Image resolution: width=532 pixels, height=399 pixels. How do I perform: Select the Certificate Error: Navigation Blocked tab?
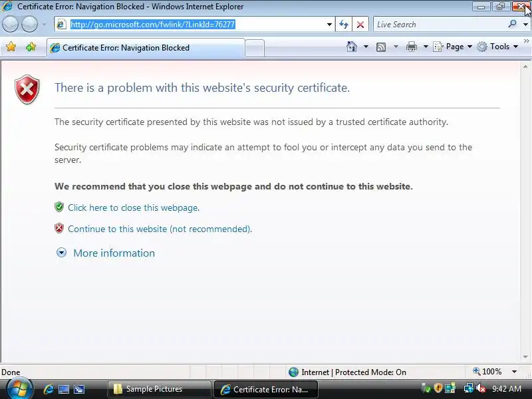click(146, 48)
